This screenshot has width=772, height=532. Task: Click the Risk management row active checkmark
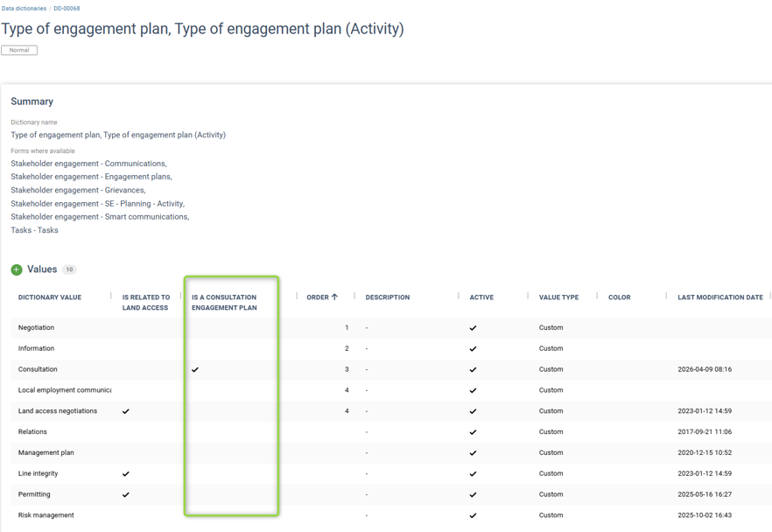pyautogui.click(x=474, y=515)
